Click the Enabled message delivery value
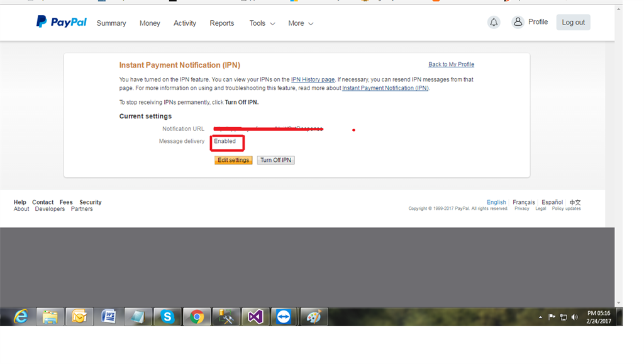This screenshot has width=644, height=364. [x=225, y=141]
